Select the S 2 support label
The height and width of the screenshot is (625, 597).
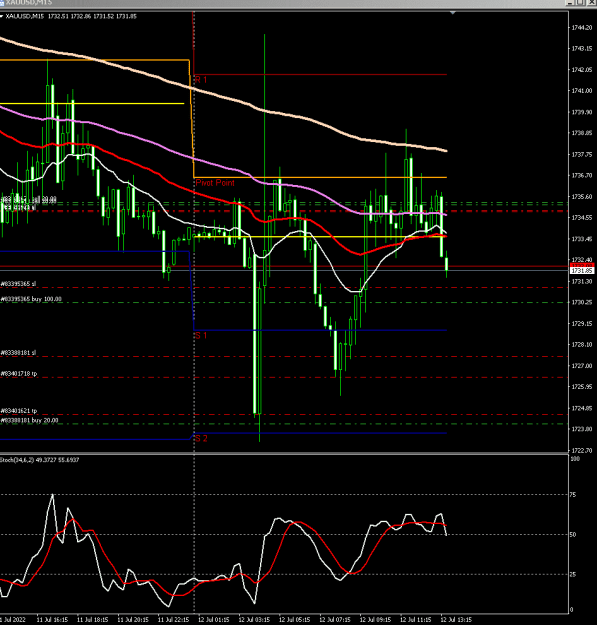(201, 438)
